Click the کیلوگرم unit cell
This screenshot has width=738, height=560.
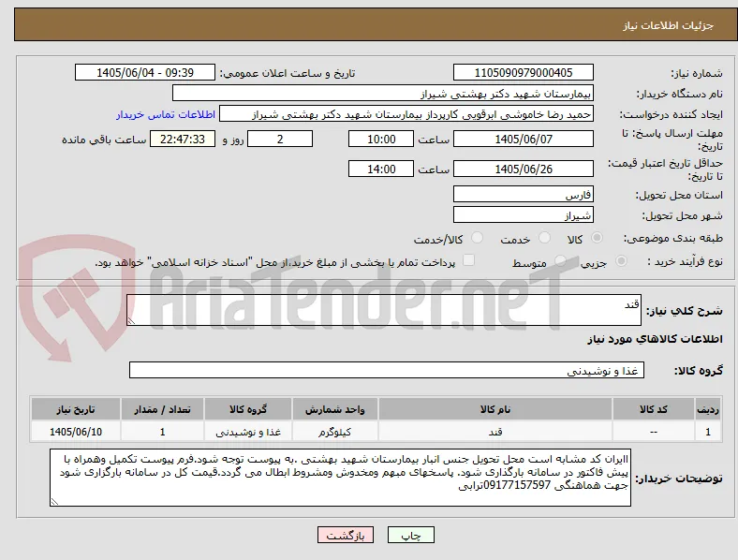[334, 432]
